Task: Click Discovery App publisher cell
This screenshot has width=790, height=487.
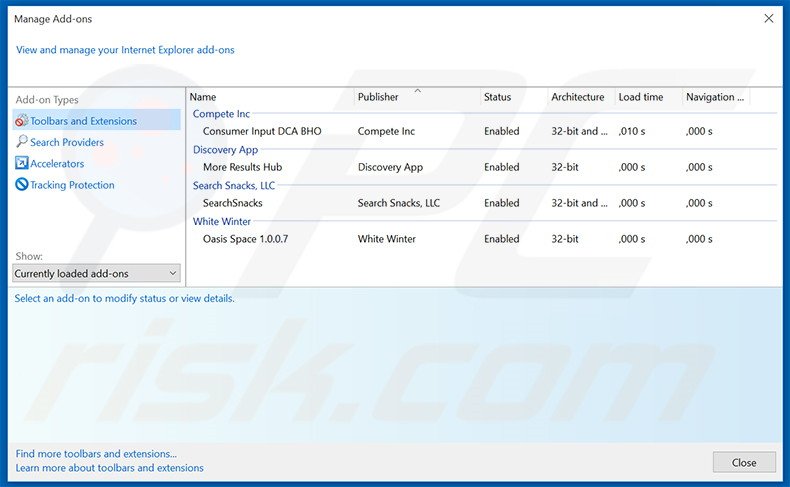Action: pyautogui.click(x=390, y=167)
